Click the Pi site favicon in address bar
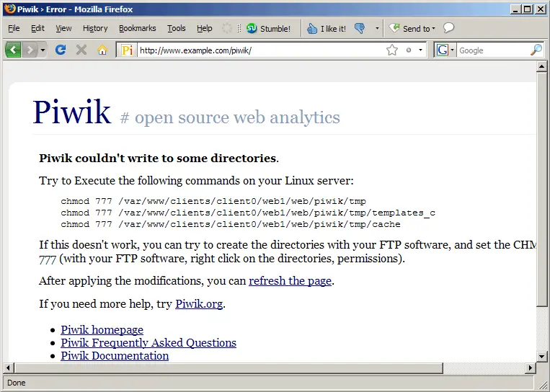The height and width of the screenshot is (392, 550). click(x=127, y=50)
